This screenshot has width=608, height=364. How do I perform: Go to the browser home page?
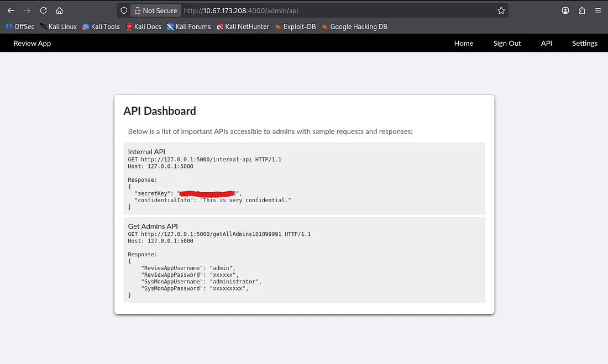[x=60, y=10]
